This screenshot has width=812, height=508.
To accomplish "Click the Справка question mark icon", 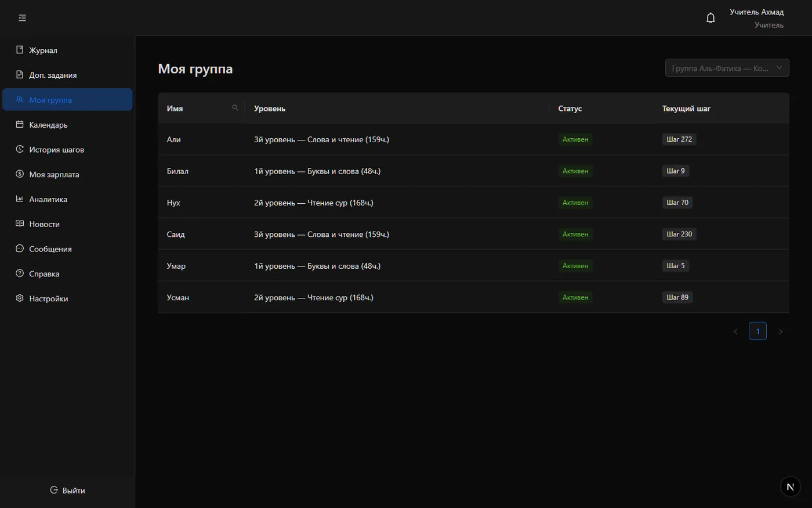I will [x=20, y=273].
